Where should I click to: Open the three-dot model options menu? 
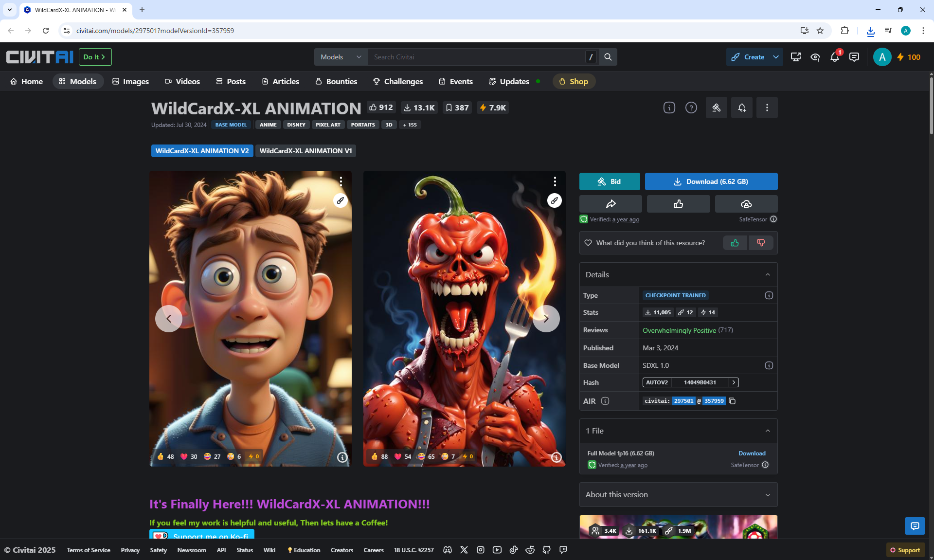[767, 108]
